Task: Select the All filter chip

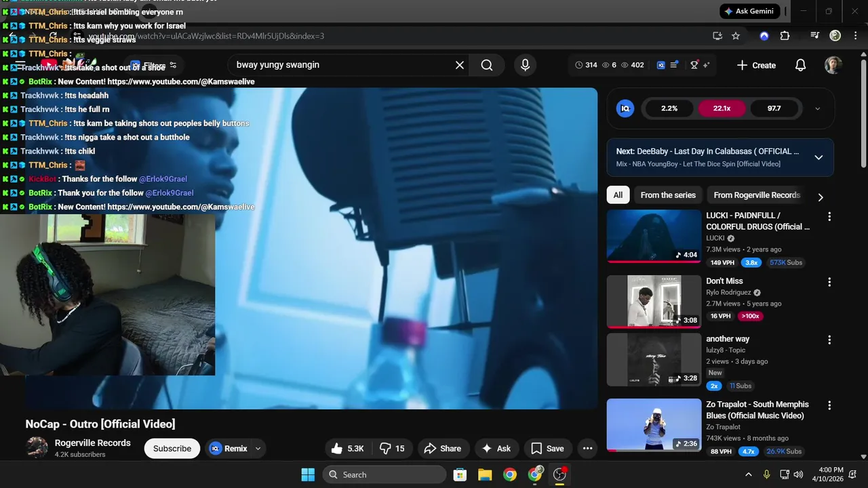Action: point(618,195)
